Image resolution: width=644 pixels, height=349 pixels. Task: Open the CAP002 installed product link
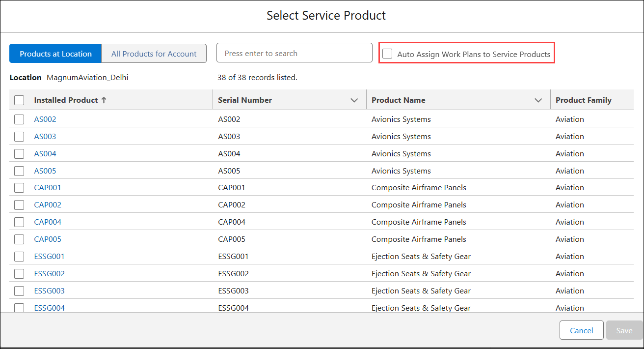[48, 204]
